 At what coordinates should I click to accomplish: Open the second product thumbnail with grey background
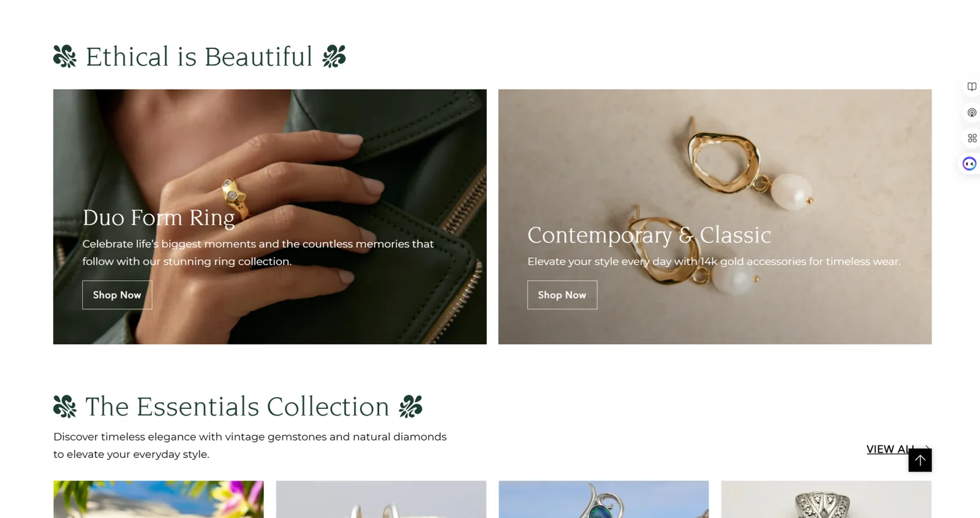[x=381, y=499]
